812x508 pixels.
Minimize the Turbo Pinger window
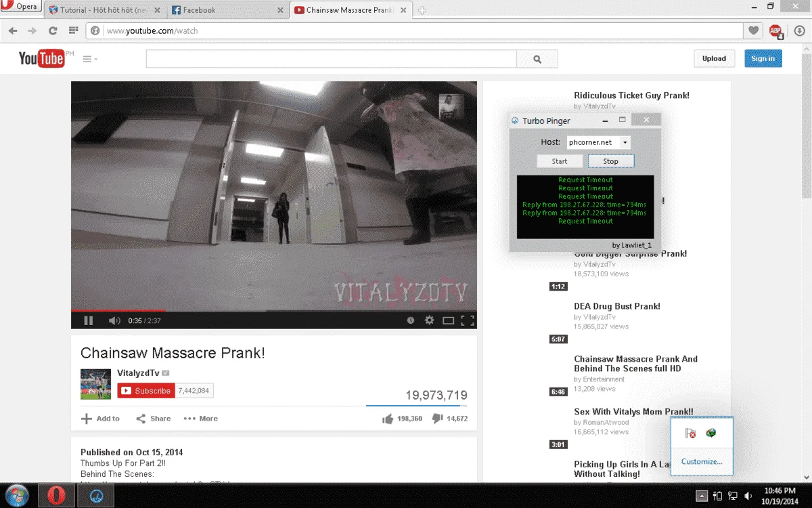tap(604, 121)
